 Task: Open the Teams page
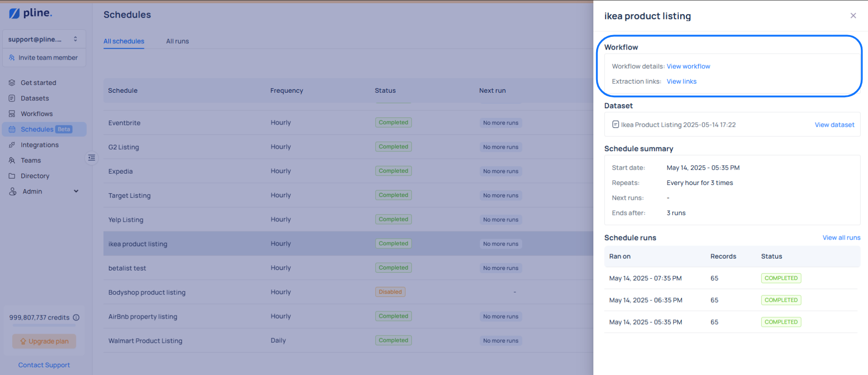coord(30,160)
